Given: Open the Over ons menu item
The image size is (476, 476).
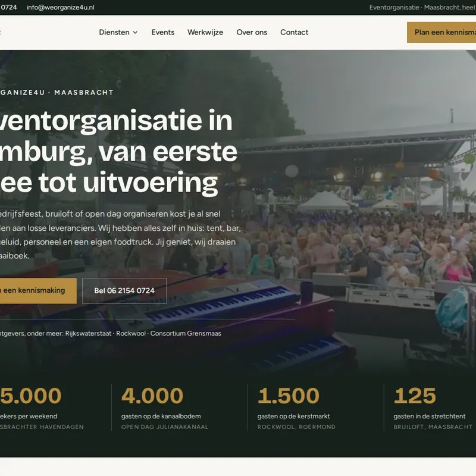Looking at the screenshot, I should [x=252, y=32].
